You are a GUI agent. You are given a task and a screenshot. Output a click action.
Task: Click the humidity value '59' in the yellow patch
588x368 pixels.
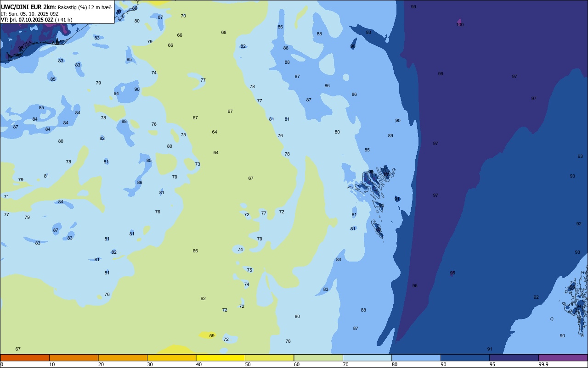point(212,336)
